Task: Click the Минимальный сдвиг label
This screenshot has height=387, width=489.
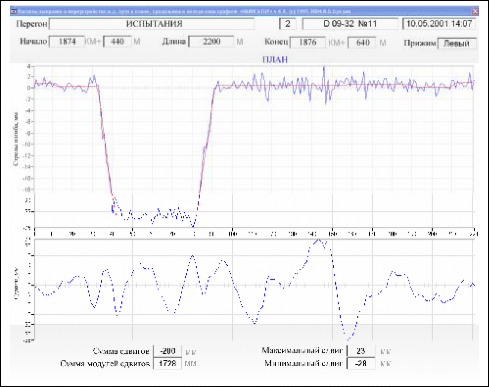Action: (303, 363)
